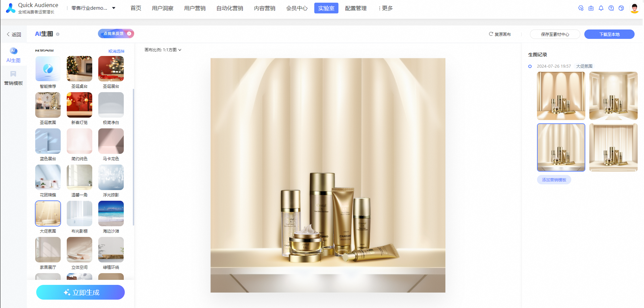Open the 画布比例 1:1方图 dropdown
Viewport: 644px width, 308px height.
(x=163, y=50)
